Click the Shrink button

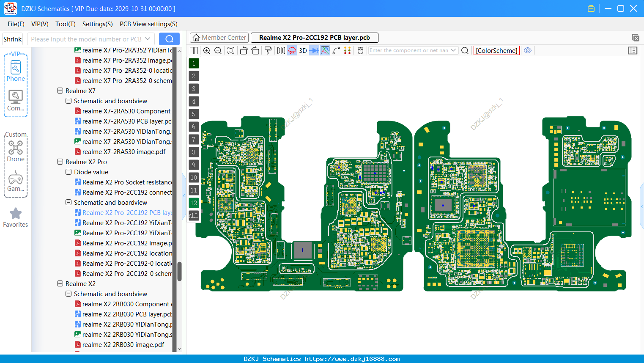(13, 39)
